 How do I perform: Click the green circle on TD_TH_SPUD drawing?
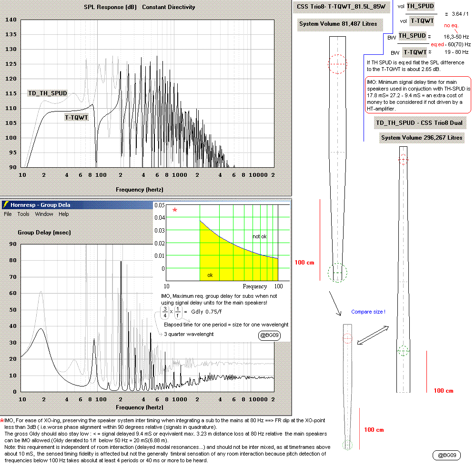tap(403, 351)
